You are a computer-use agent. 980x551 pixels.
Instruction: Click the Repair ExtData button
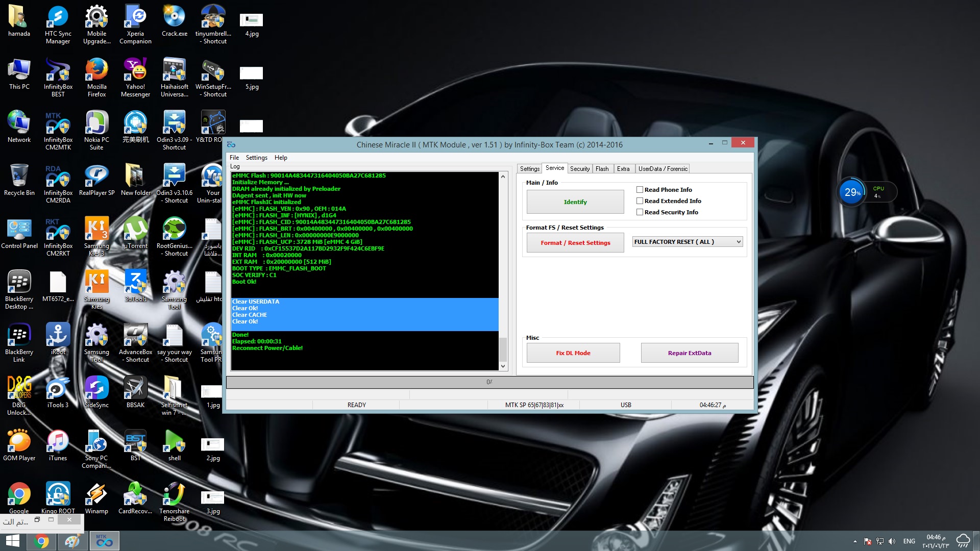[690, 353]
